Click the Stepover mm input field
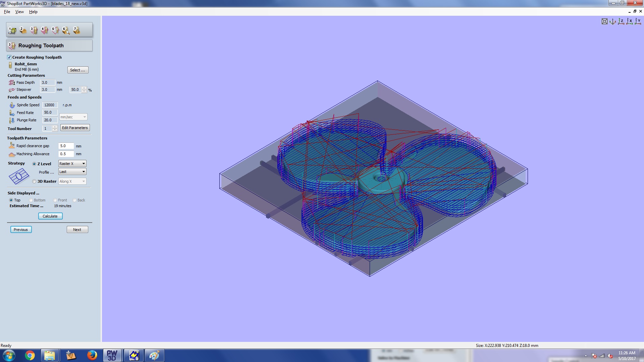 pyautogui.click(x=48, y=89)
